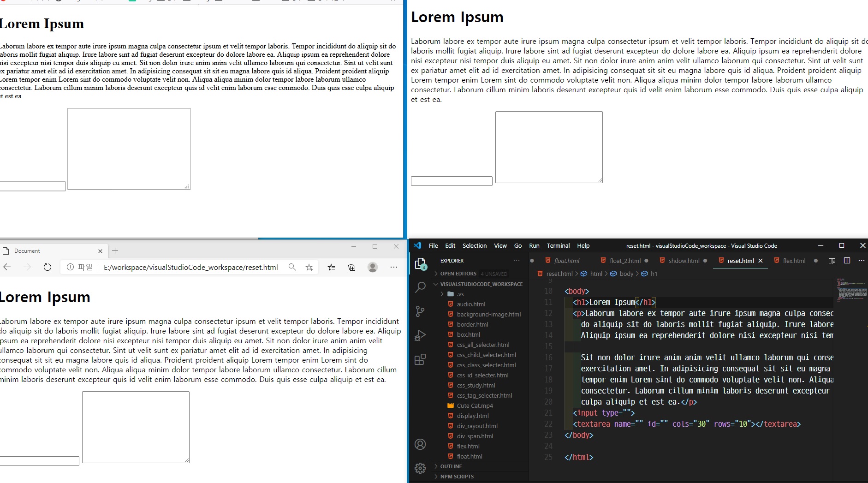Image resolution: width=868 pixels, height=483 pixels.
Task: Open the Source Control view
Action: coord(420,311)
